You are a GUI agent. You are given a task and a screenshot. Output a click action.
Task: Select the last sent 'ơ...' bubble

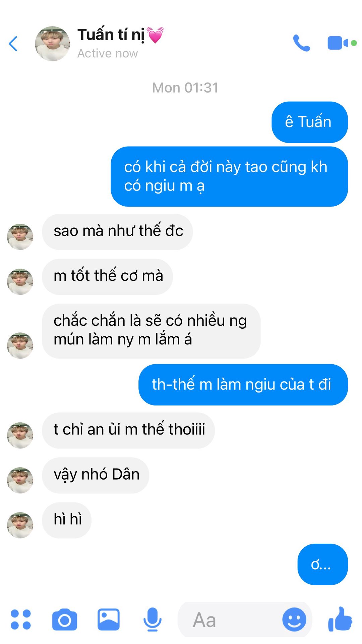322,565
